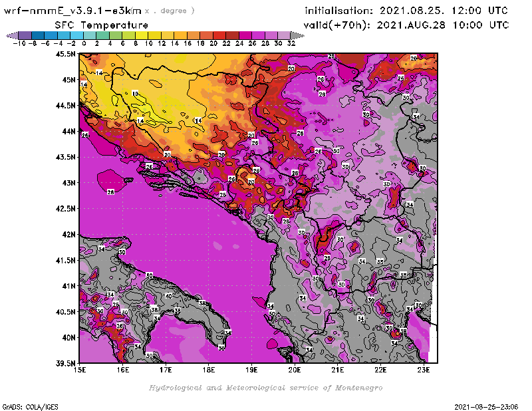The image size is (532, 411).
Task: Click the legend value 0
Action: point(84,43)
